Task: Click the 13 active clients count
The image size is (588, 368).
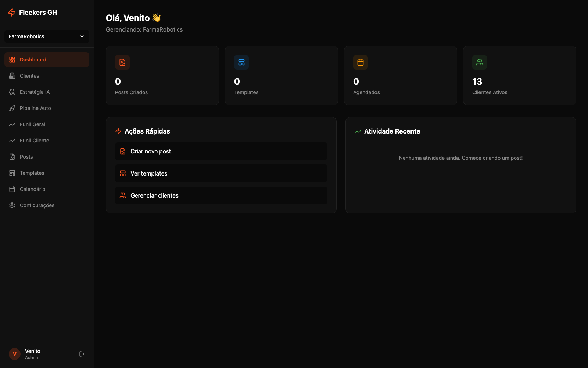Action: [477, 81]
